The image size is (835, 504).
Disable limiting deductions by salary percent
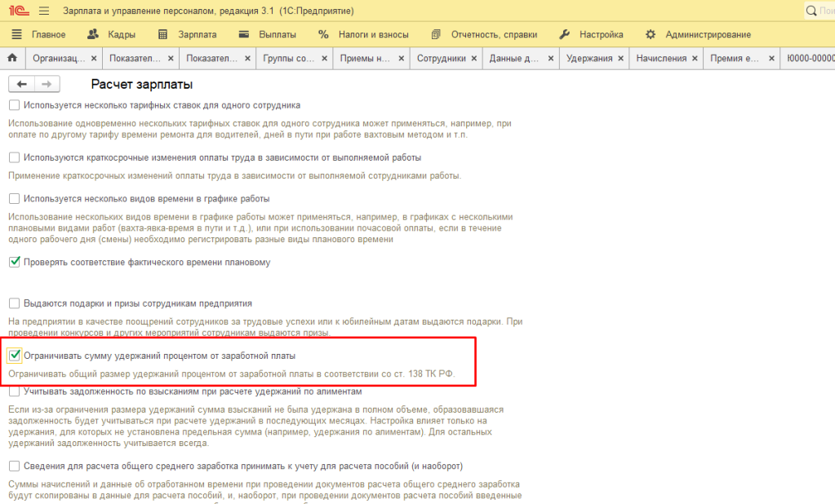point(14,356)
